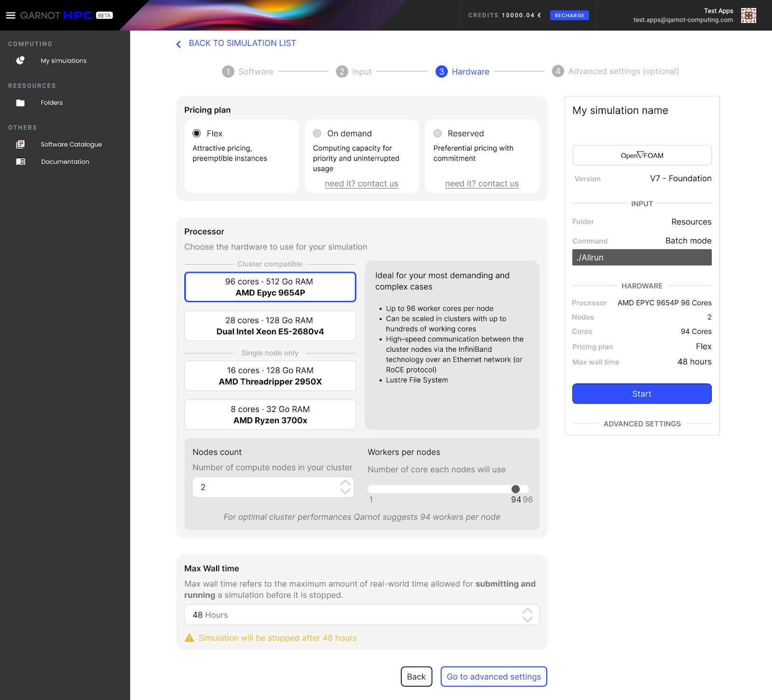Click the Software Catalogue icon
Viewport: 772px width, 700px height.
pos(20,144)
